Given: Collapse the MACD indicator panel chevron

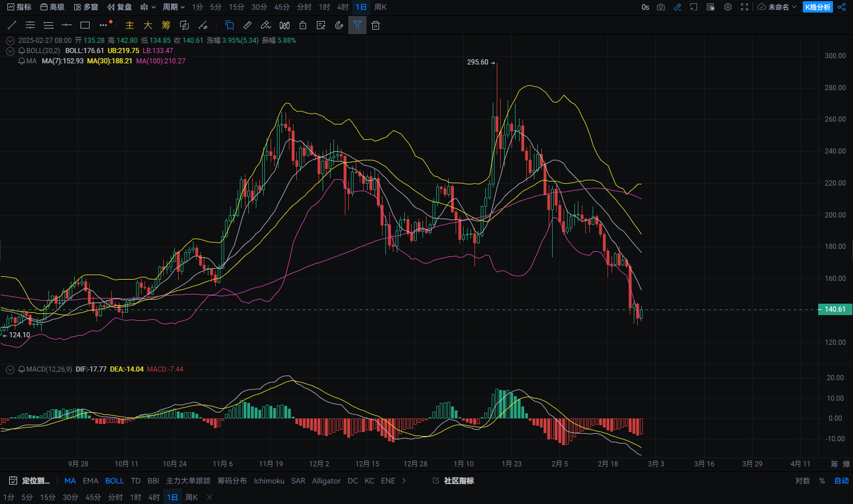Looking at the screenshot, I should (10, 370).
